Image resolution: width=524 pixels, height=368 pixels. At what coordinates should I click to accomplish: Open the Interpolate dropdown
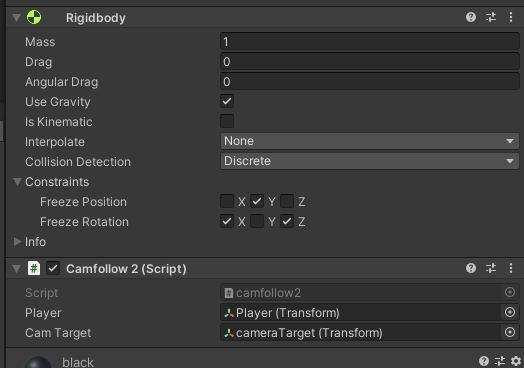(x=370, y=141)
